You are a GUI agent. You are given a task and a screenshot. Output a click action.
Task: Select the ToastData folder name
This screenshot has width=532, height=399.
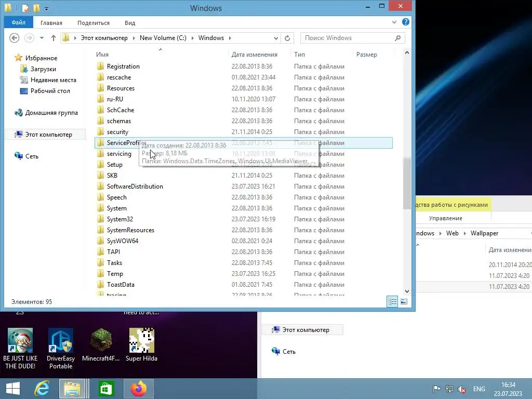point(121,284)
